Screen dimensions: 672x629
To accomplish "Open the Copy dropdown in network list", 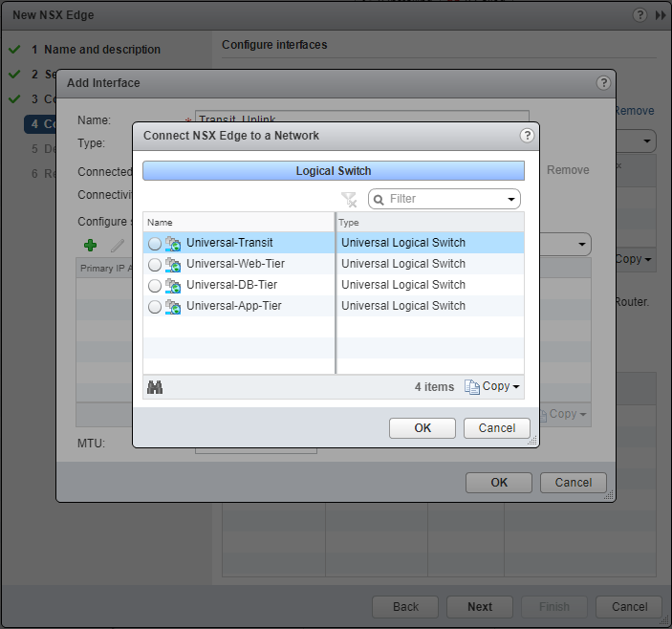I will click(x=492, y=386).
